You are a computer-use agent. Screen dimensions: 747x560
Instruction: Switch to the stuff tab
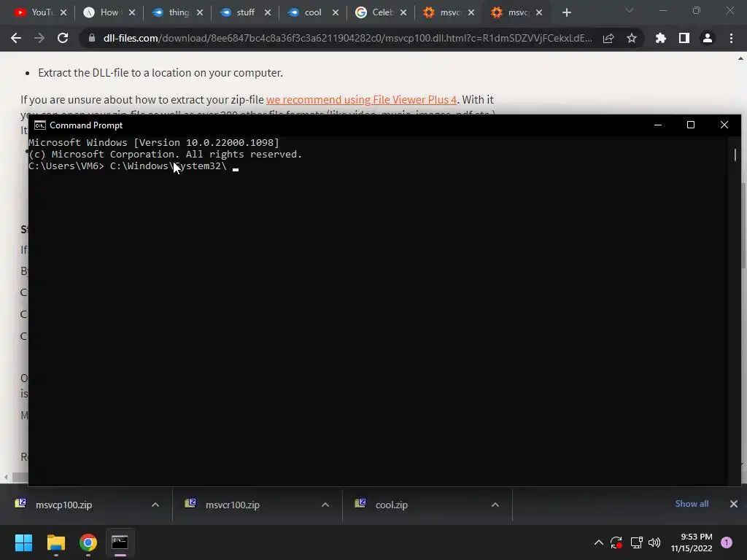(x=245, y=12)
